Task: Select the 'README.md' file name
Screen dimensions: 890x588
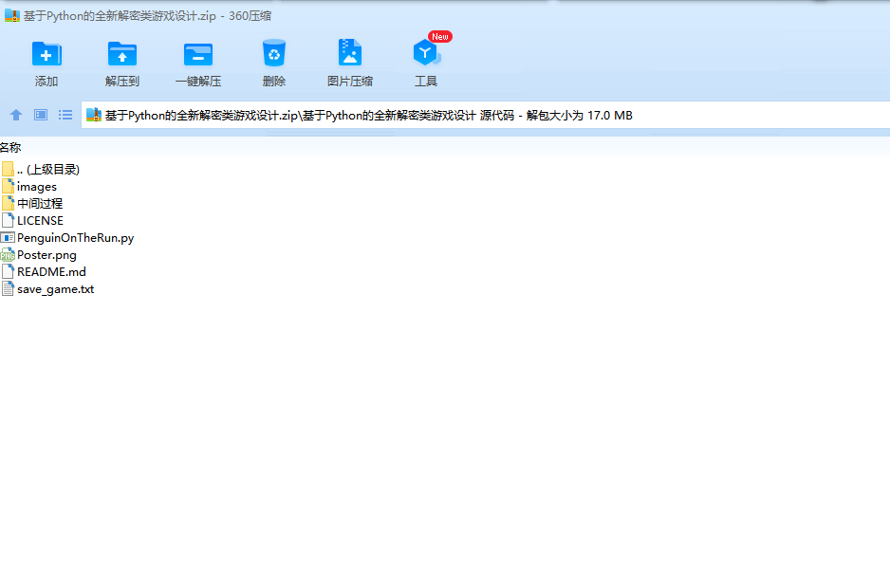Action: [51, 272]
